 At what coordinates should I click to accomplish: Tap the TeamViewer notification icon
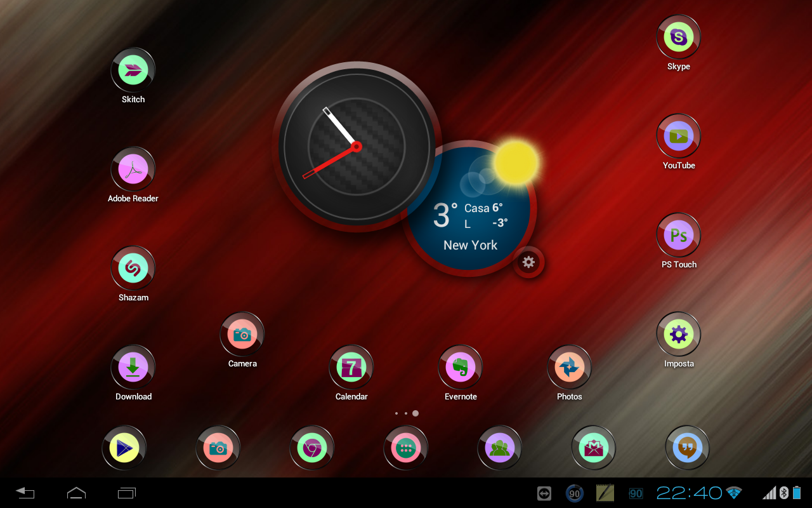[x=544, y=493]
